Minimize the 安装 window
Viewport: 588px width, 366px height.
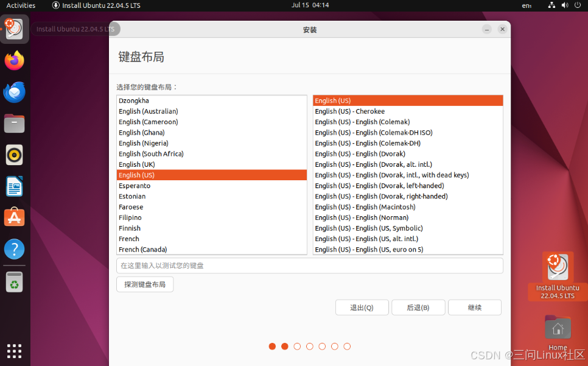(487, 29)
